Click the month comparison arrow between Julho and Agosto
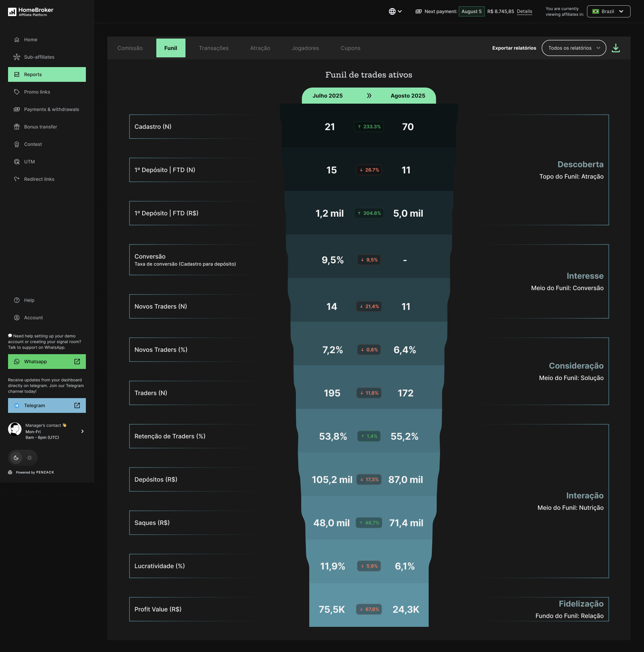The height and width of the screenshot is (652, 644). (x=369, y=96)
